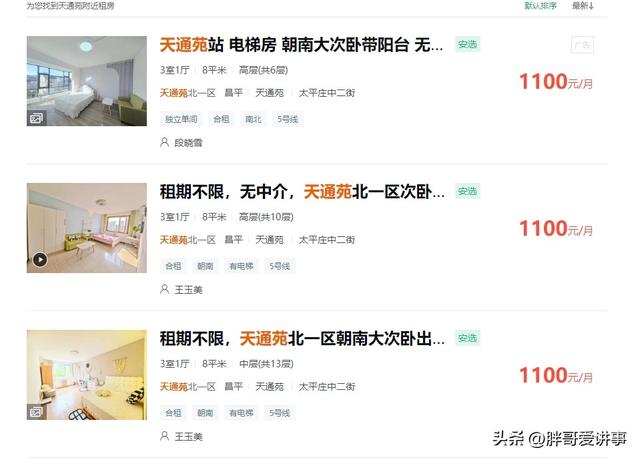This screenshot has height=460, width=640.
Task: Click 5号线 tag on second listing
Action: [280, 266]
